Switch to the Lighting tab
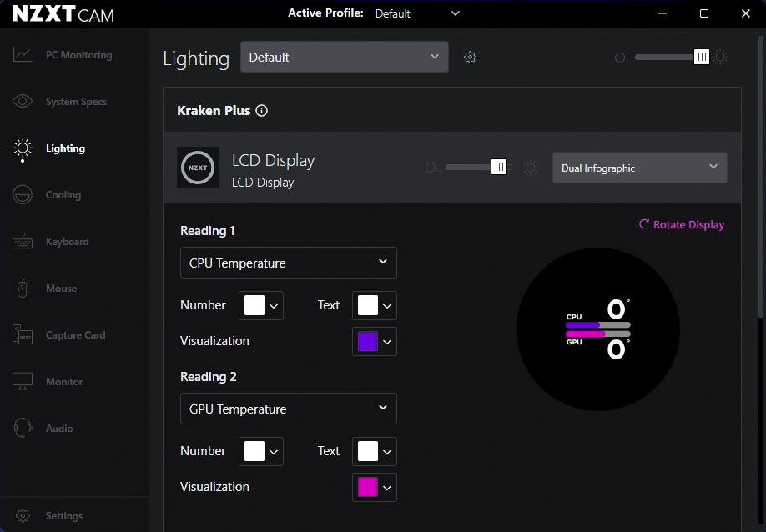The height and width of the screenshot is (532, 766). pyautogui.click(x=64, y=148)
